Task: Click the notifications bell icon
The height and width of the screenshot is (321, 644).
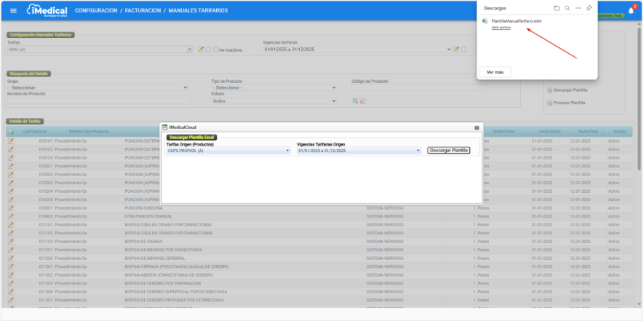Action: (x=630, y=11)
